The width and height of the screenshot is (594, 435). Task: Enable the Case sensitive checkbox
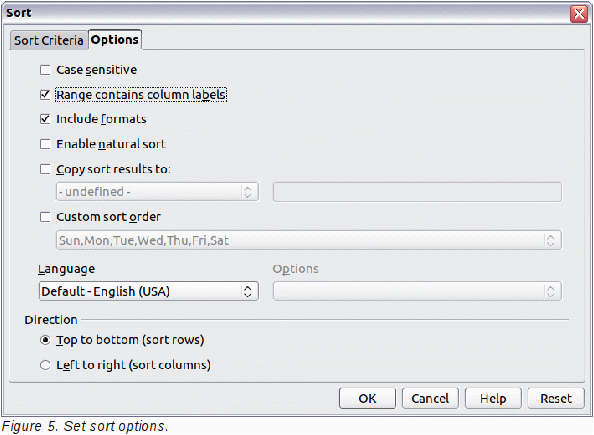pos(45,70)
